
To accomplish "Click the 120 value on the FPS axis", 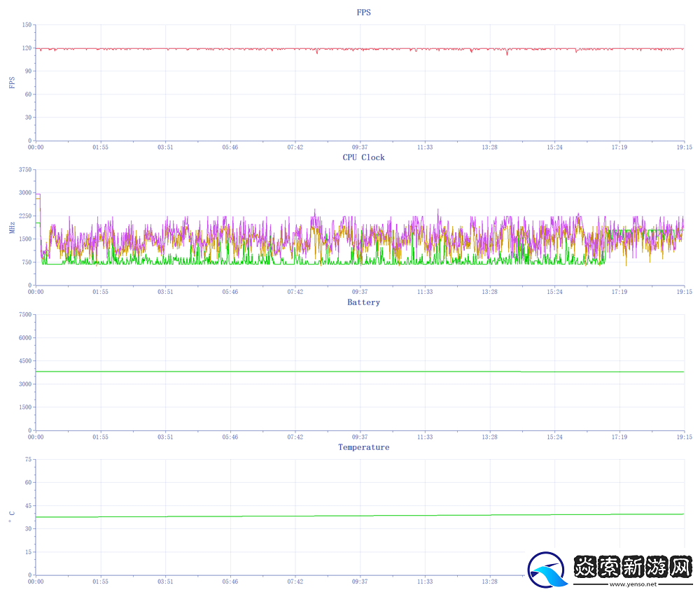I will 27,48.
